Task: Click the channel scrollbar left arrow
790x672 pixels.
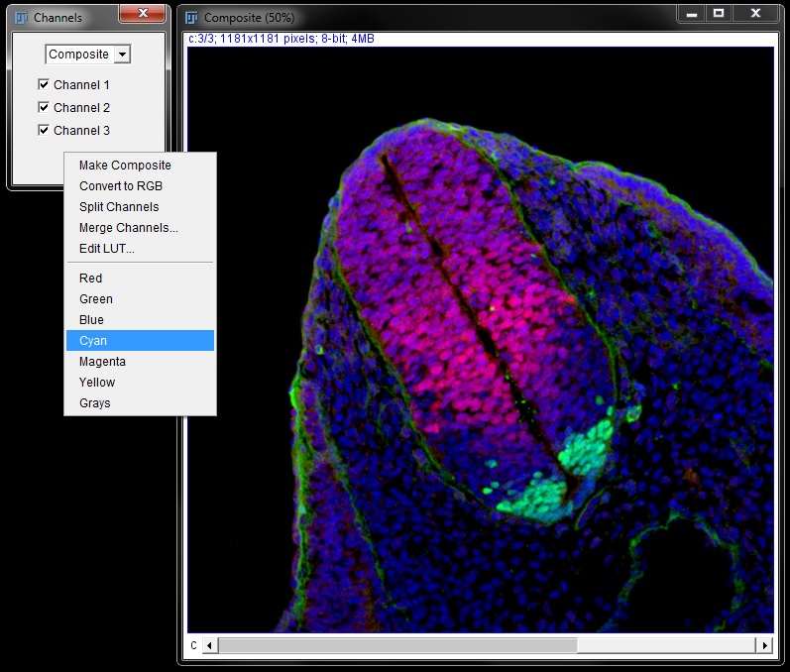Action: 210,645
